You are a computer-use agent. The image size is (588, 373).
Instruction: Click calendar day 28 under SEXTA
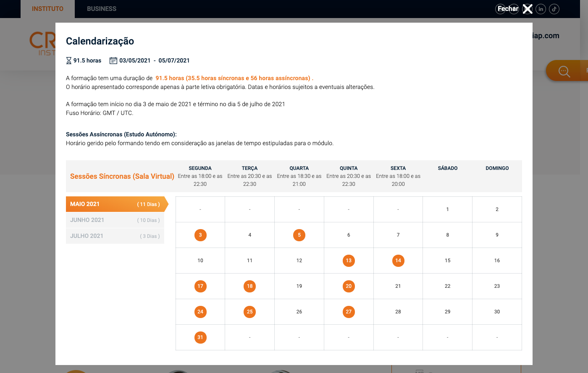[x=398, y=312]
